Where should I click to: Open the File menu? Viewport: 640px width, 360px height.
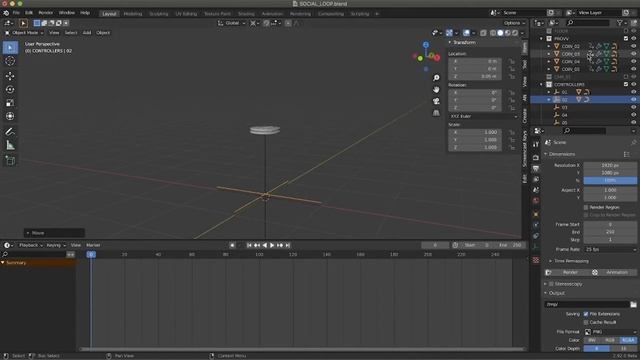(x=16, y=13)
